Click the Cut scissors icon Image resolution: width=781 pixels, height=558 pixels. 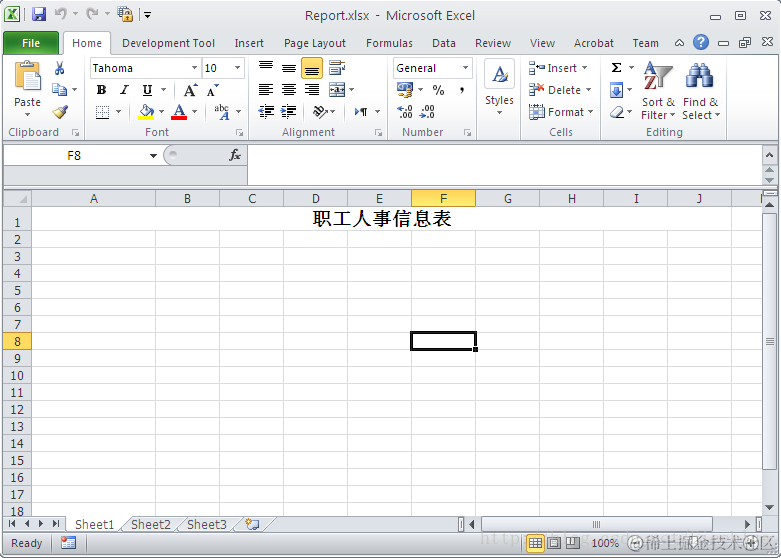coord(59,68)
